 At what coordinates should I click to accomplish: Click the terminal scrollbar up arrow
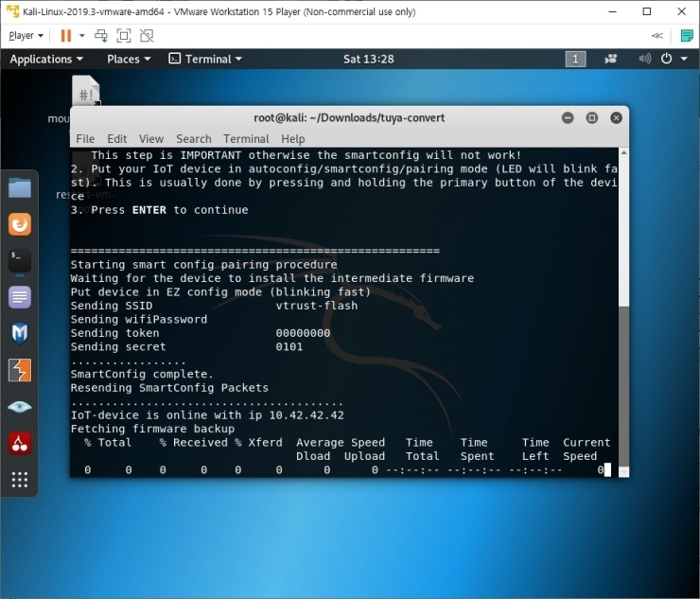click(x=623, y=152)
